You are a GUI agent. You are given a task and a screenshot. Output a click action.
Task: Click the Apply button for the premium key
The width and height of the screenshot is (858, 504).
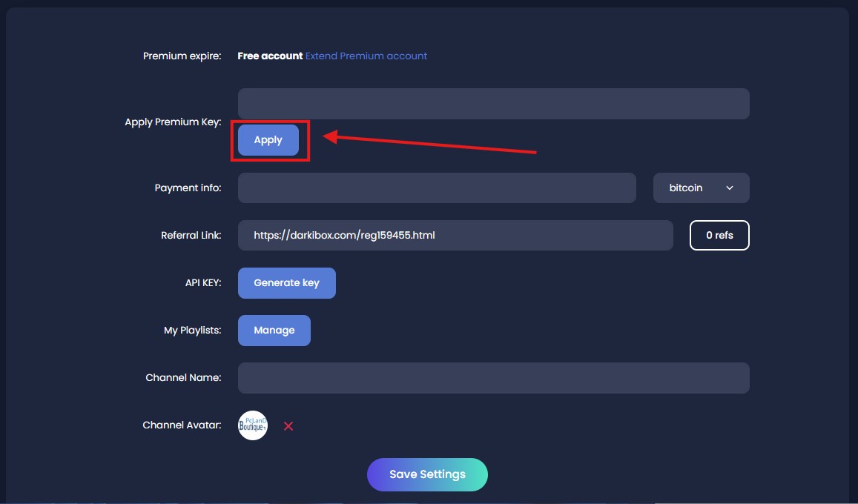click(268, 139)
